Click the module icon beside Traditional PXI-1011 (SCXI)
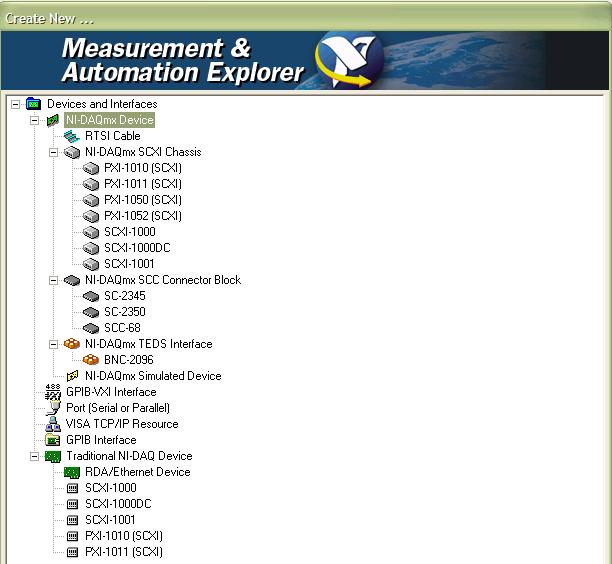Image resolution: width=612 pixels, height=564 pixels. (72, 552)
